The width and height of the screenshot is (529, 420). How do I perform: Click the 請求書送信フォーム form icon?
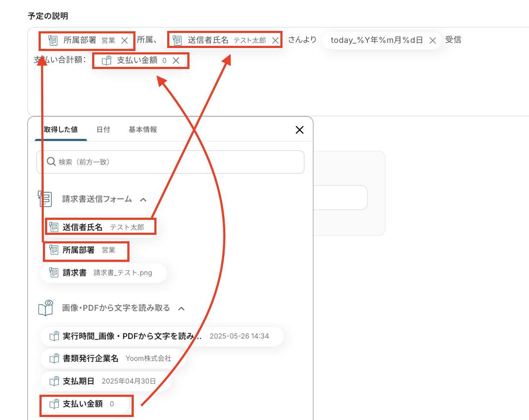[45, 199]
